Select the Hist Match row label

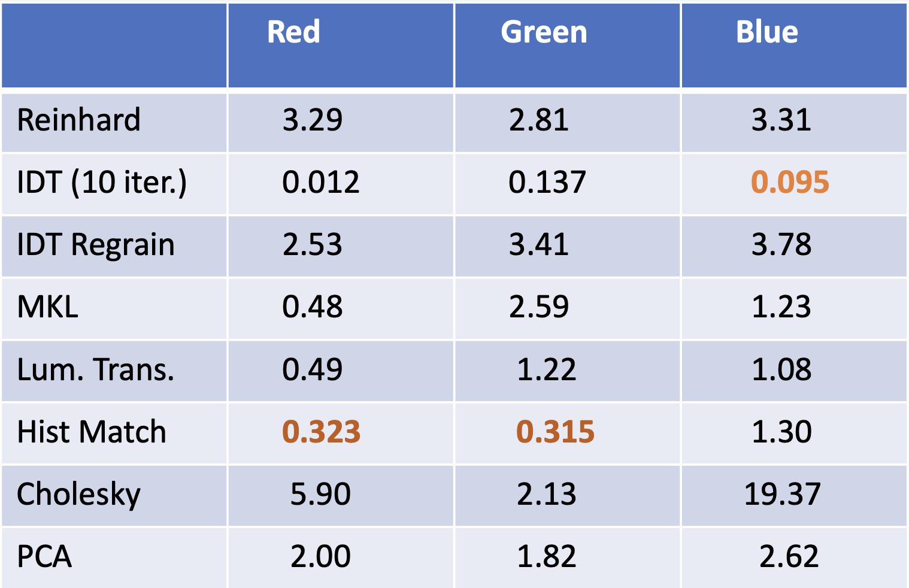click(x=92, y=432)
